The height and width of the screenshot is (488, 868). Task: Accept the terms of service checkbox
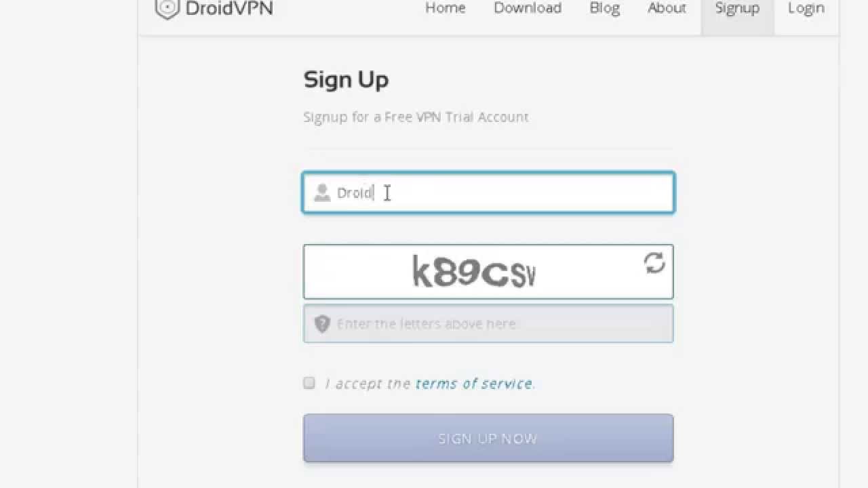pos(309,383)
